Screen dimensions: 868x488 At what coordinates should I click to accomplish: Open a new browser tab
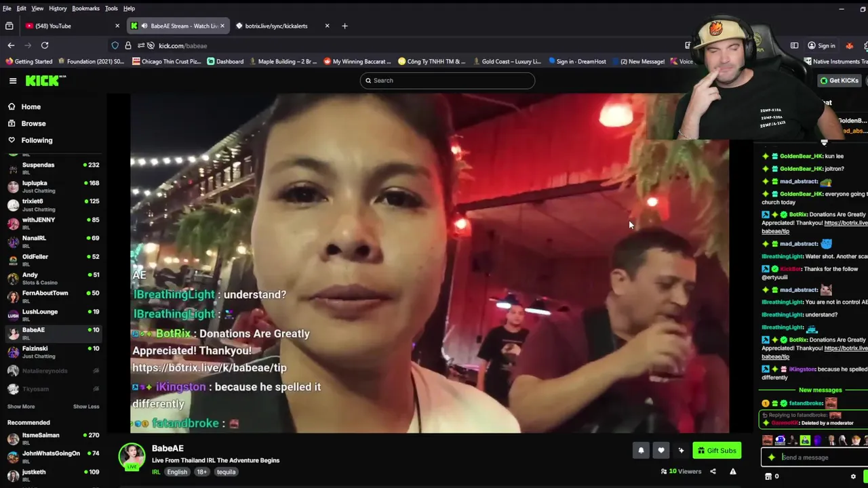344,26
